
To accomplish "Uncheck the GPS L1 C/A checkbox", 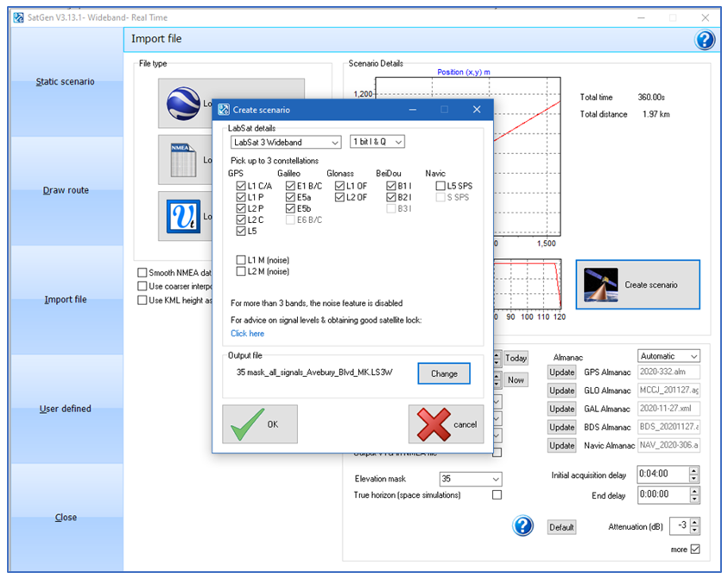I will 241,186.
